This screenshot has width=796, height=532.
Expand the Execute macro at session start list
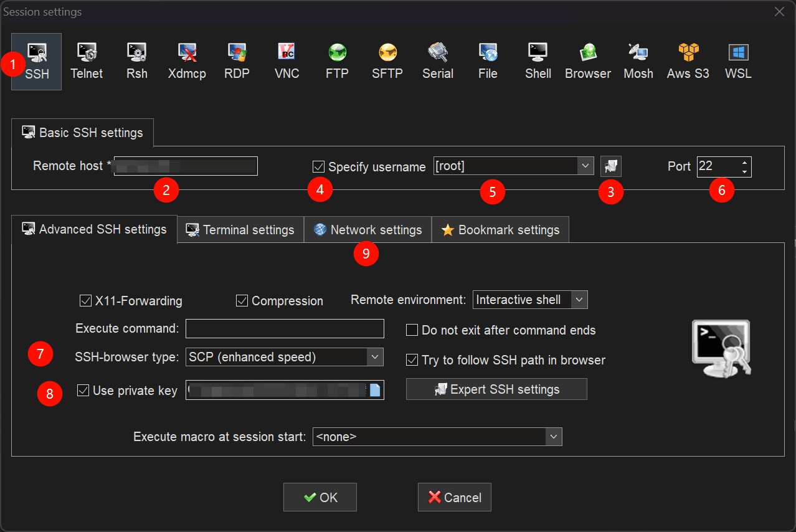(x=554, y=437)
